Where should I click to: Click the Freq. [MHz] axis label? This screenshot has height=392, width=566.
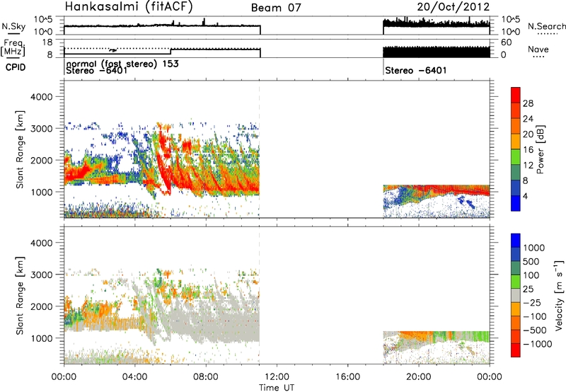(14, 48)
